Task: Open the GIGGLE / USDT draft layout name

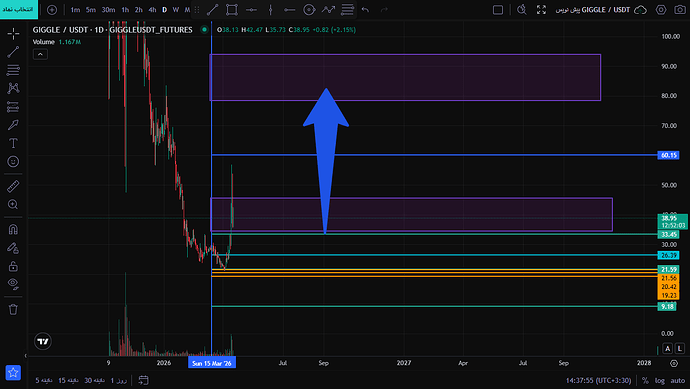Action: pyautogui.click(x=593, y=10)
